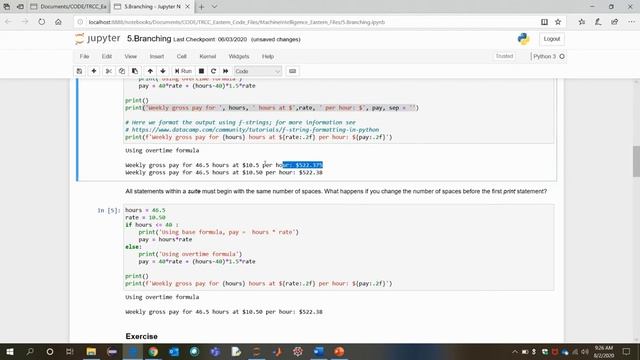Open Google Chrome from the taskbar
Viewport: 640px width, 360px height.
click(x=153, y=351)
